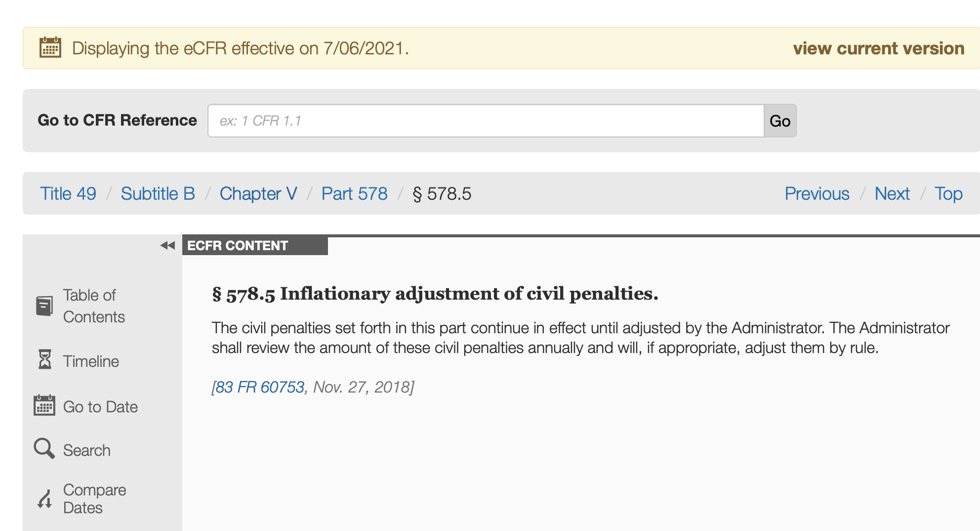Jump to Top of the page
Screen dimensions: 980x531
(x=948, y=194)
